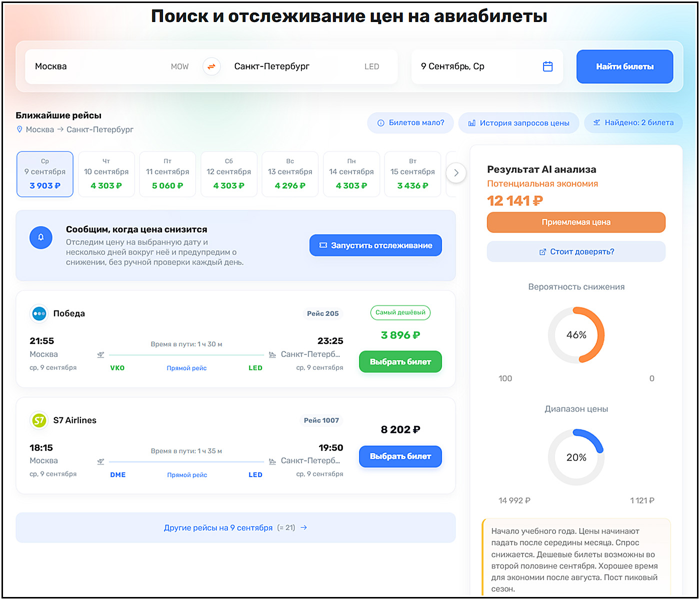Click the Pobeda airline logo
The height and width of the screenshot is (600, 700).
(39, 313)
